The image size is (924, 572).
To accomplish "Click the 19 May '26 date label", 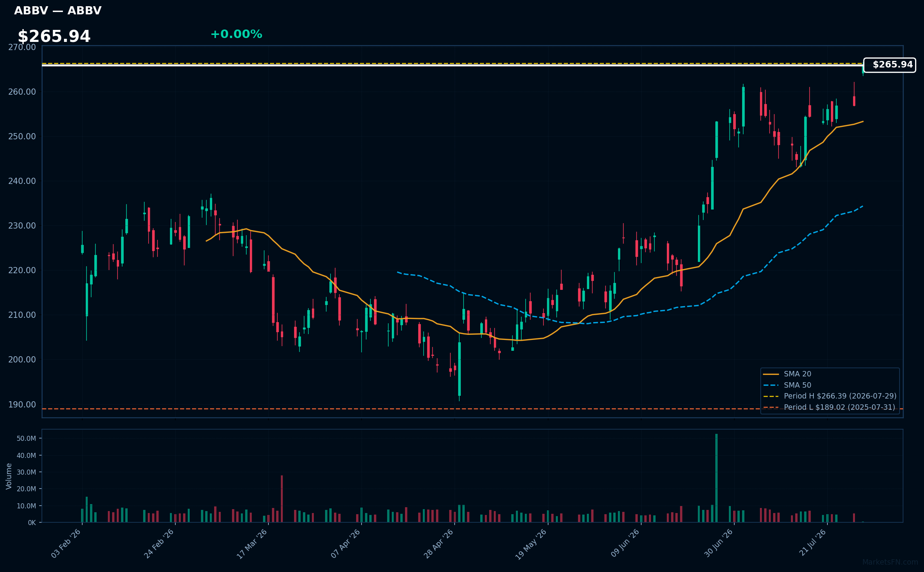I will click(x=531, y=544).
